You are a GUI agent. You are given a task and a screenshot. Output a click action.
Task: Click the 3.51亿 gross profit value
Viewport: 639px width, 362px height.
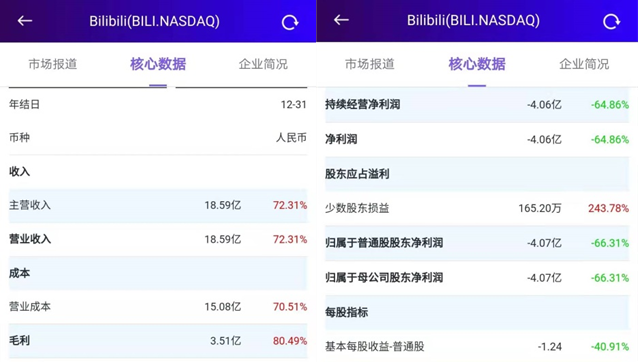tap(225, 341)
